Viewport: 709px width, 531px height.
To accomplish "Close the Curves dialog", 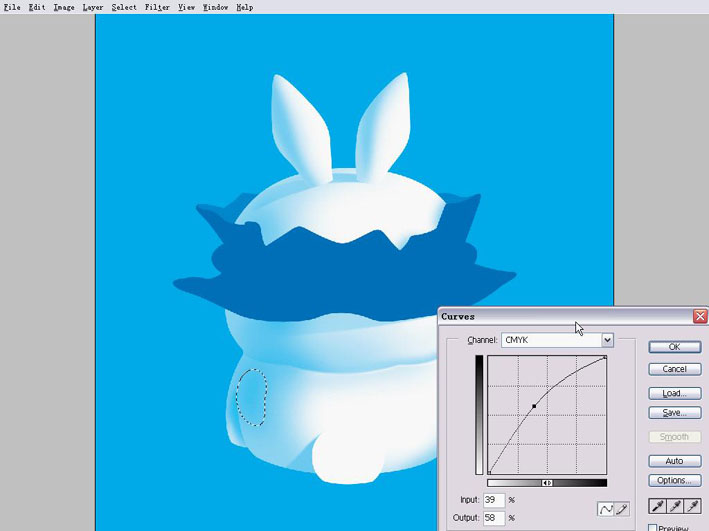I will [x=700, y=316].
